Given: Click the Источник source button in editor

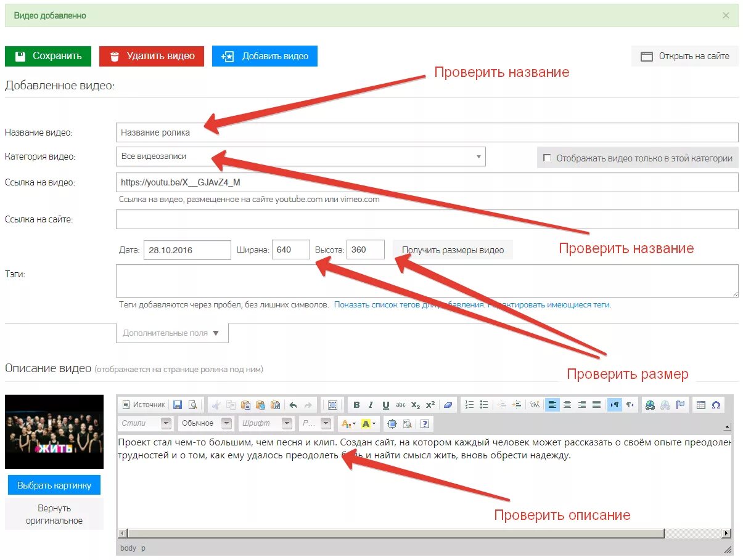Looking at the screenshot, I should coord(144,405).
